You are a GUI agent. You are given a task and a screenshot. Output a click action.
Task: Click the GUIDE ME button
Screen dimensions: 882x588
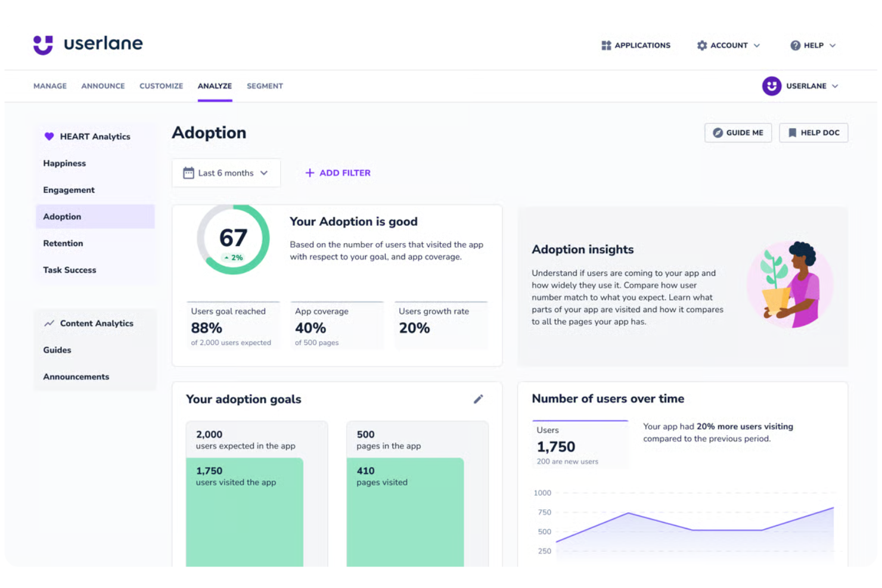738,132
